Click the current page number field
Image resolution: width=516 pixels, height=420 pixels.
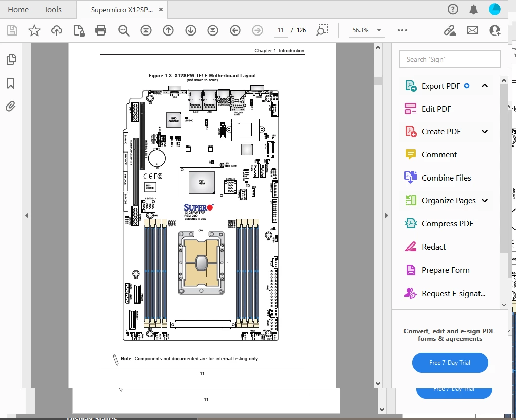[x=281, y=30]
